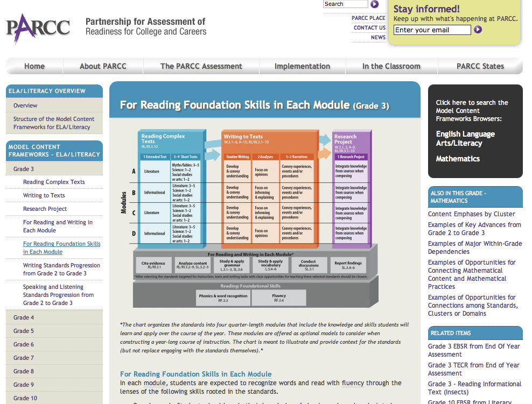The image size is (532, 404).
Task: Open English Language Arts/Literacy framework browser
Action: (x=465, y=139)
